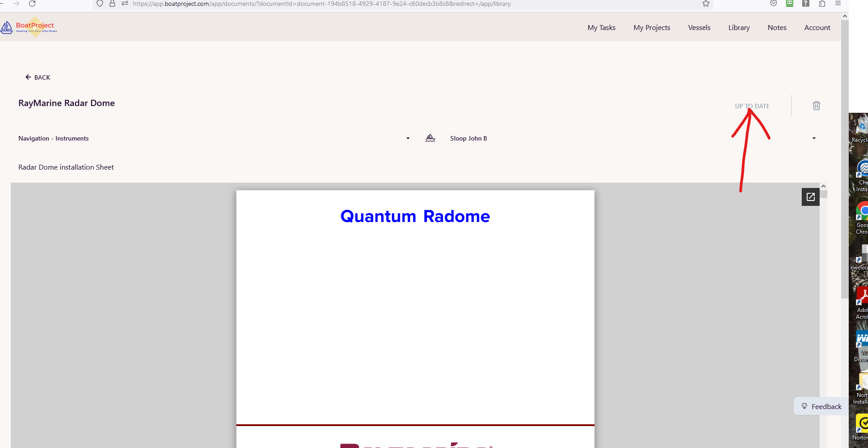Click the BoatProject logo
The height and width of the screenshot is (448, 868).
pos(29,27)
